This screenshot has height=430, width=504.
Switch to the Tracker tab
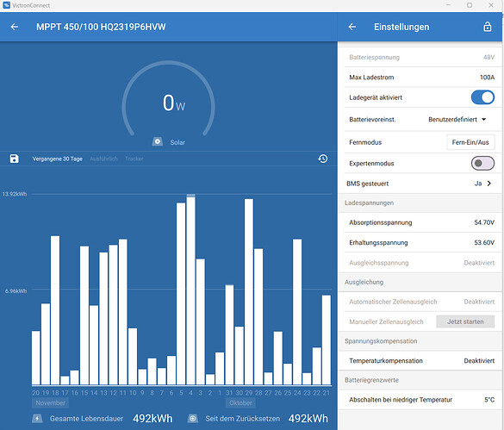[x=134, y=159]
